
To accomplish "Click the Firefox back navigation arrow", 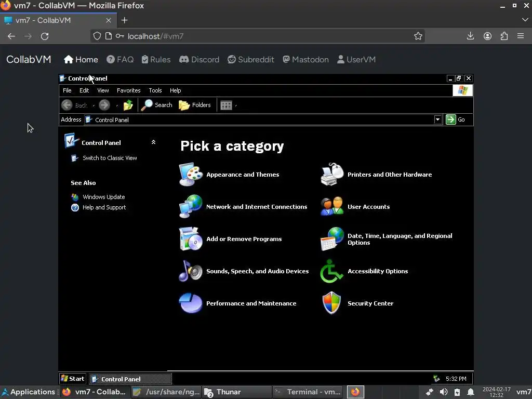I will click(x=11, y=36).
